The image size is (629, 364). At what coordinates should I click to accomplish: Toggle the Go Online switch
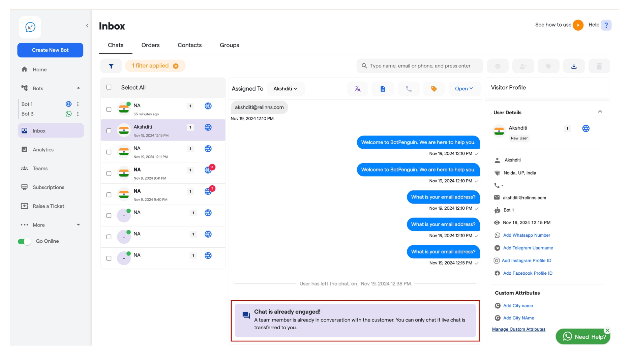pos(24,241)
